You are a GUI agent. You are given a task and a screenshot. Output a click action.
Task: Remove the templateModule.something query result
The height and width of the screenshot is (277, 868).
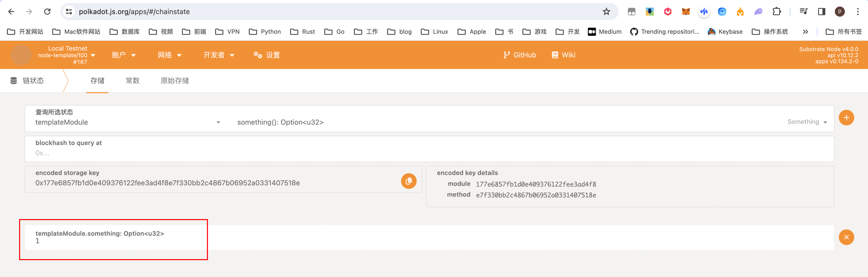coord(846,237)
